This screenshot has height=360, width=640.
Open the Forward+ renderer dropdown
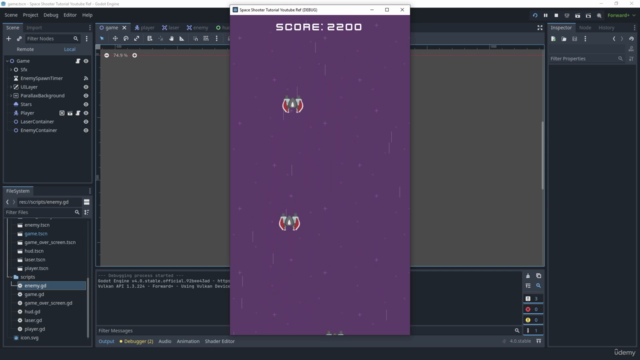point(621,16)
